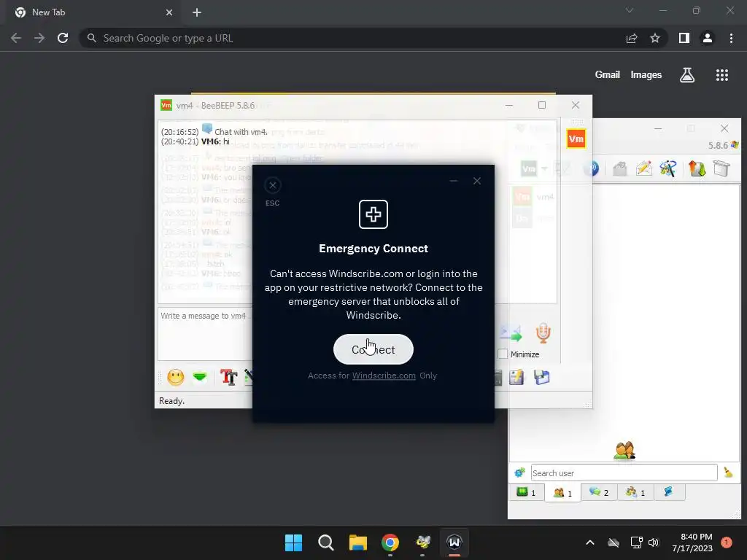Viewport: 747px width, 560px height.
Task: Toggle the Minimize checkbox in chat window
Action: [503, 354]
